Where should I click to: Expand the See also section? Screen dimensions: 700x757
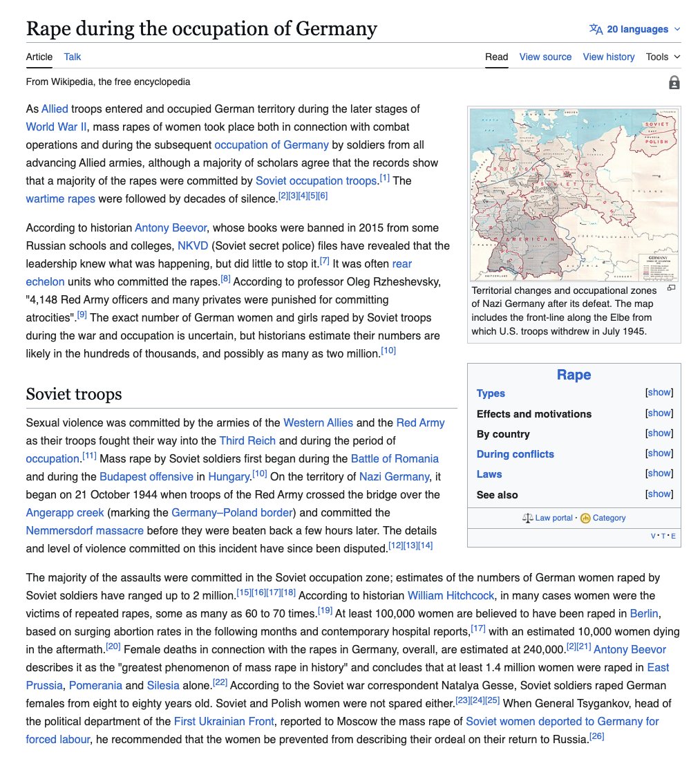659,494
